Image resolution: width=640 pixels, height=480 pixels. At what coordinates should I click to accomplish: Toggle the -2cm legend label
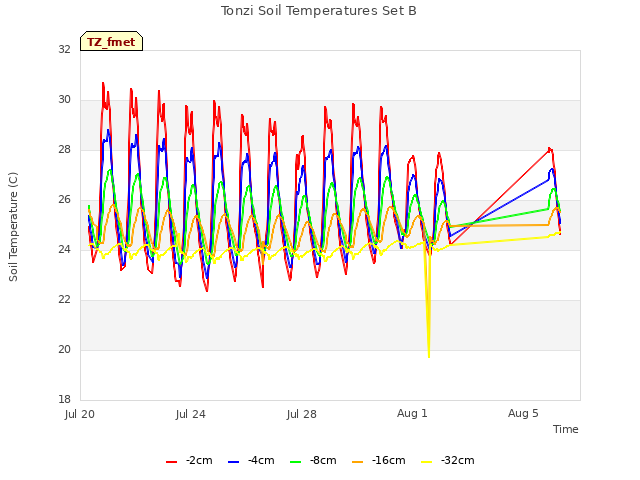pyautogui.click(x=199, y=460)
